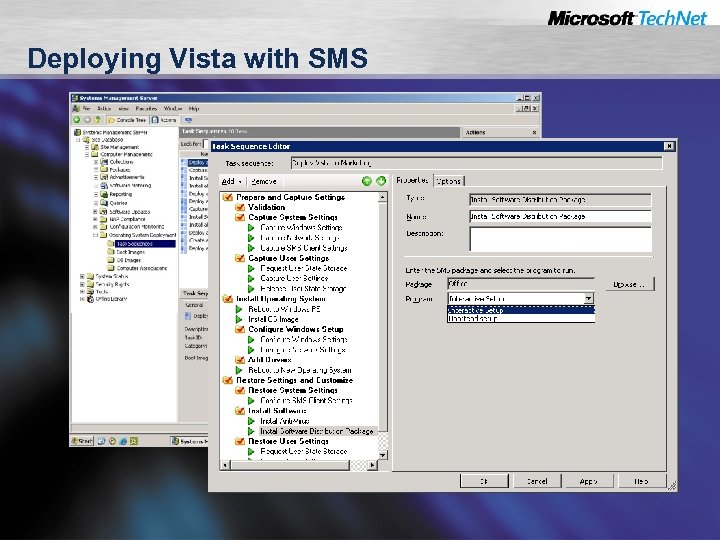Click into the Name field
Screen dimensions: 720x540
tap(560, 216)
